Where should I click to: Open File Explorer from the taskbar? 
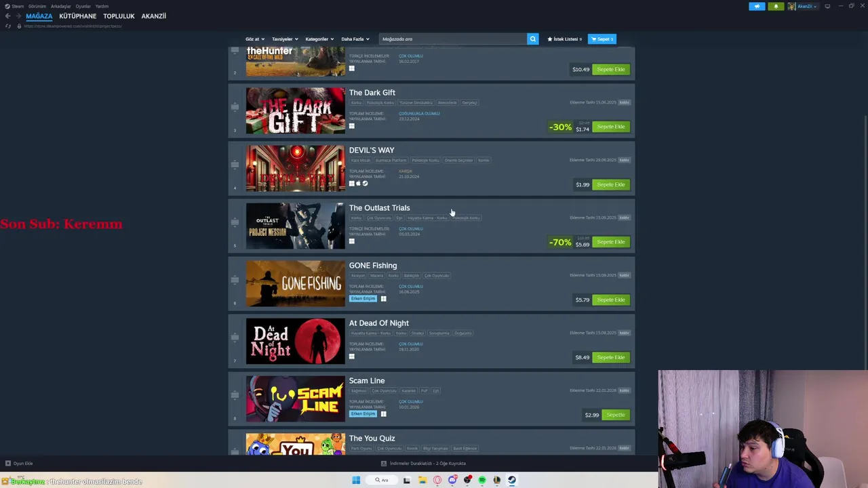pyautogui.click(x=422, y=480)
